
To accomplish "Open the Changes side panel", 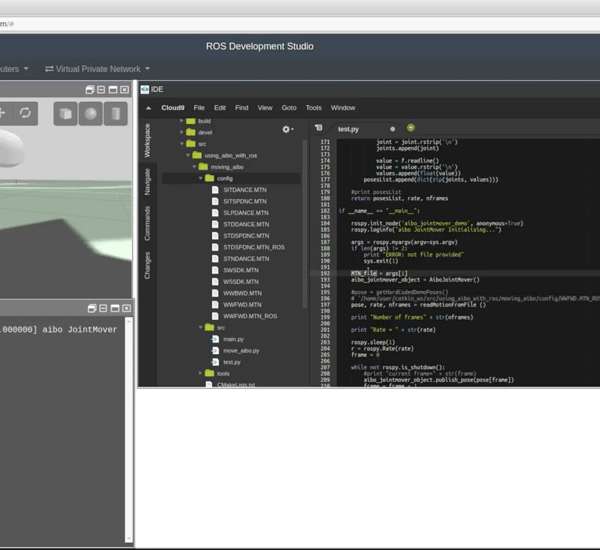I will 147,265.
